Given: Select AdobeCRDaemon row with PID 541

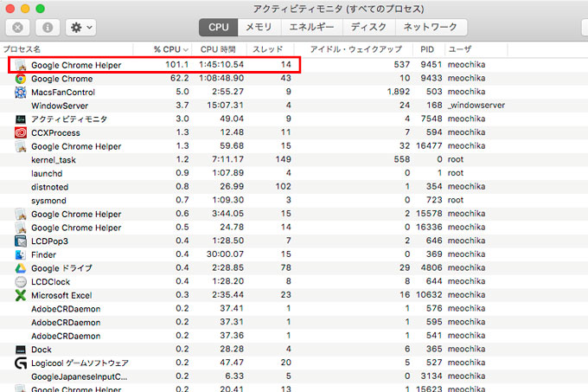Looking at the screenshot, I should click(294, 336).
